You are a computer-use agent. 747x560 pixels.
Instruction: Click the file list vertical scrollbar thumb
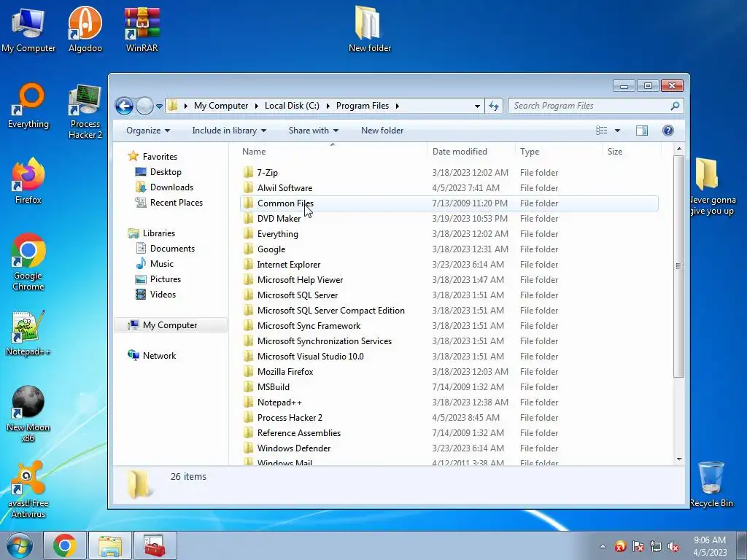point(679,266)
